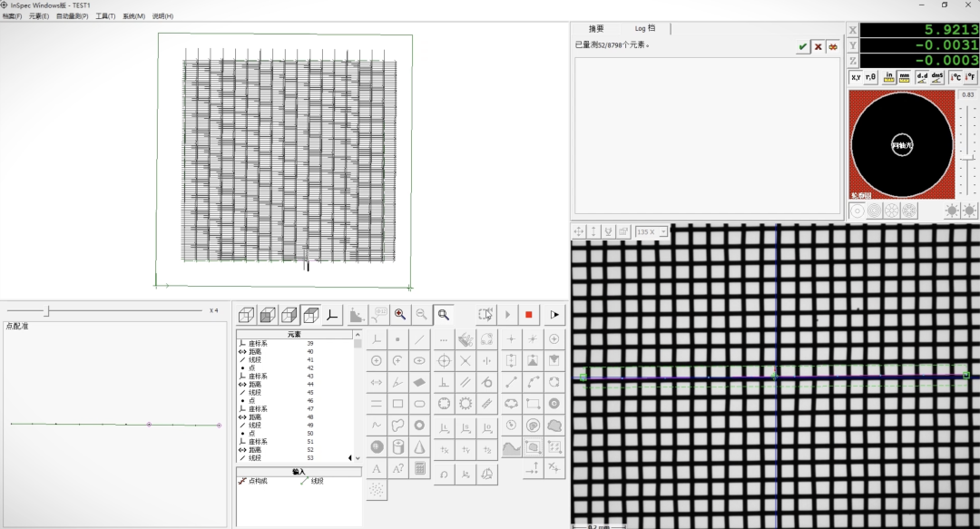The height and width of the screenshot is (529, 980).
Task: Select the point measurement tool
Action: [x=397, y=339]
